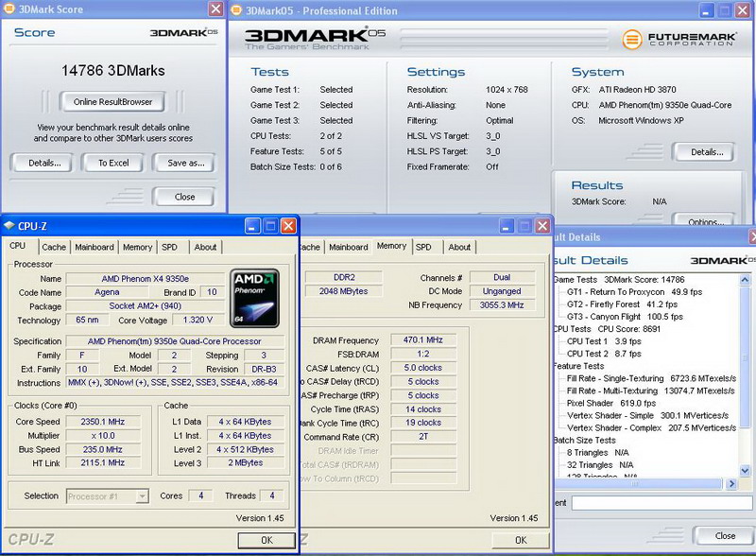Click the Core Speed 2350.1 MHz value
The width and height of the screenshot is (756, 556).
click(103, 422)
